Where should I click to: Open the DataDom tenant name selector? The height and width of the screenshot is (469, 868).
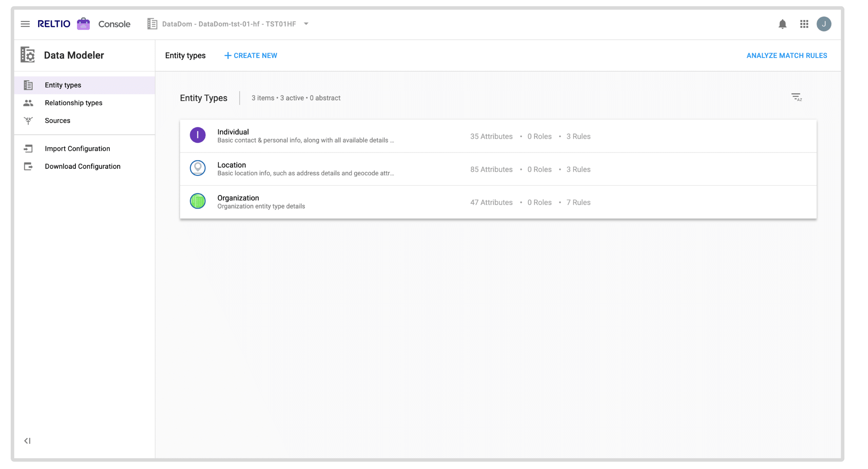click(x=229, y=24)
